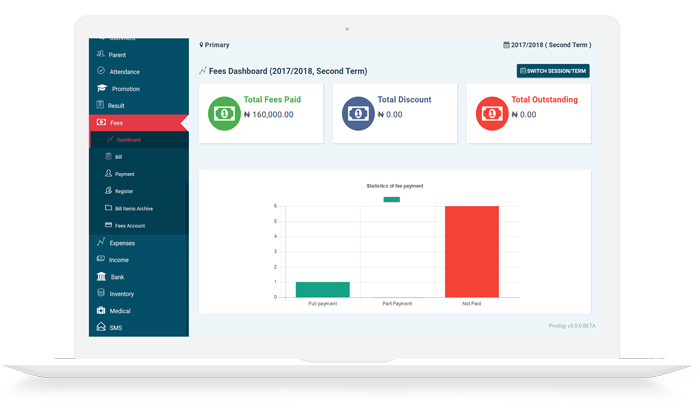Open the Parent menu item

(117, 54)
